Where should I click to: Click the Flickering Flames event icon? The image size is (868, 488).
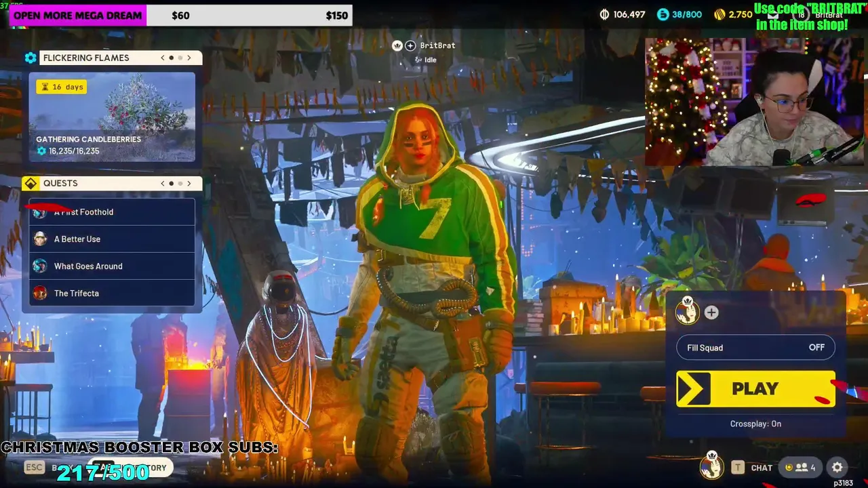click(x=31, y=58)
